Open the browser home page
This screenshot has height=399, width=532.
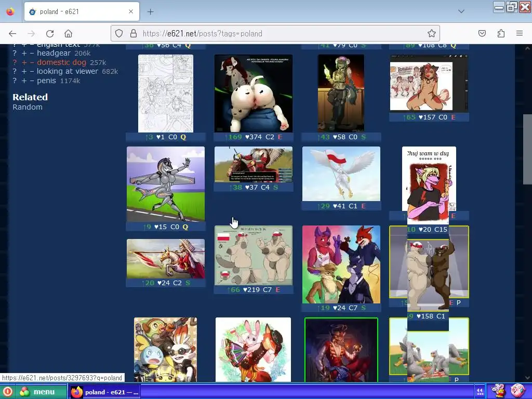coord(68,33)
